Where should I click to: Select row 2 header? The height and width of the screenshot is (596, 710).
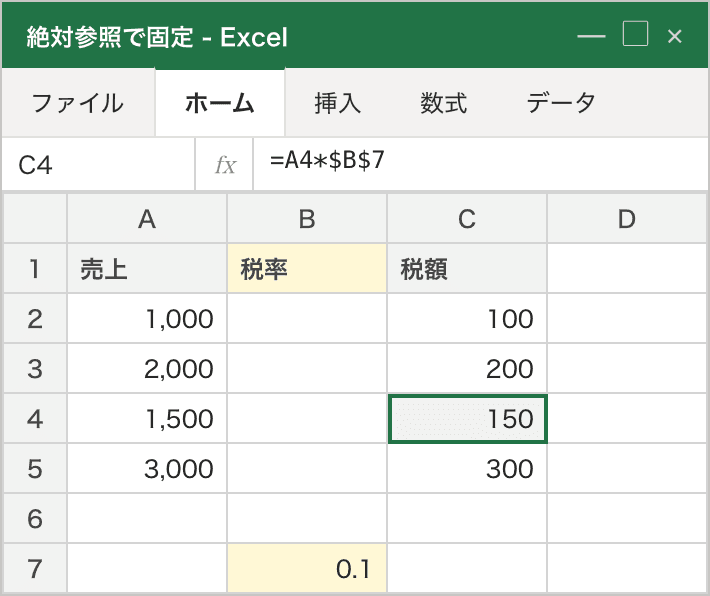click(35, 318)
